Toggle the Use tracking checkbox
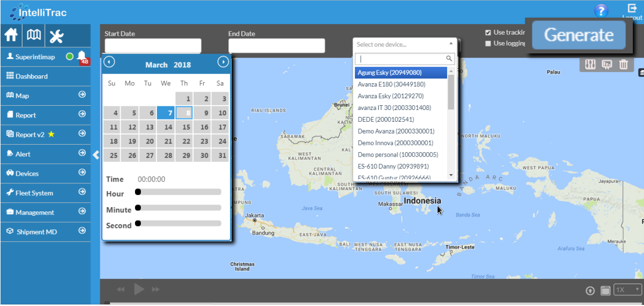 (488, 33)
